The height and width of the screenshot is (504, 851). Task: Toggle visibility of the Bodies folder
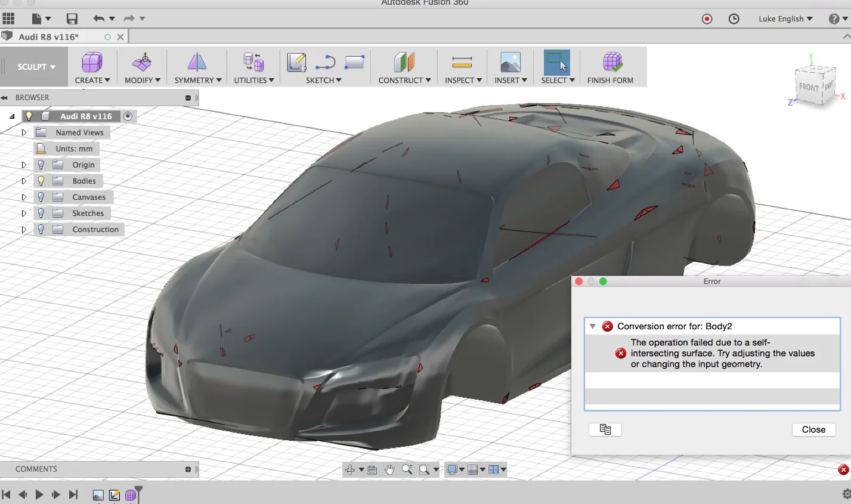(x=41, y=181)
